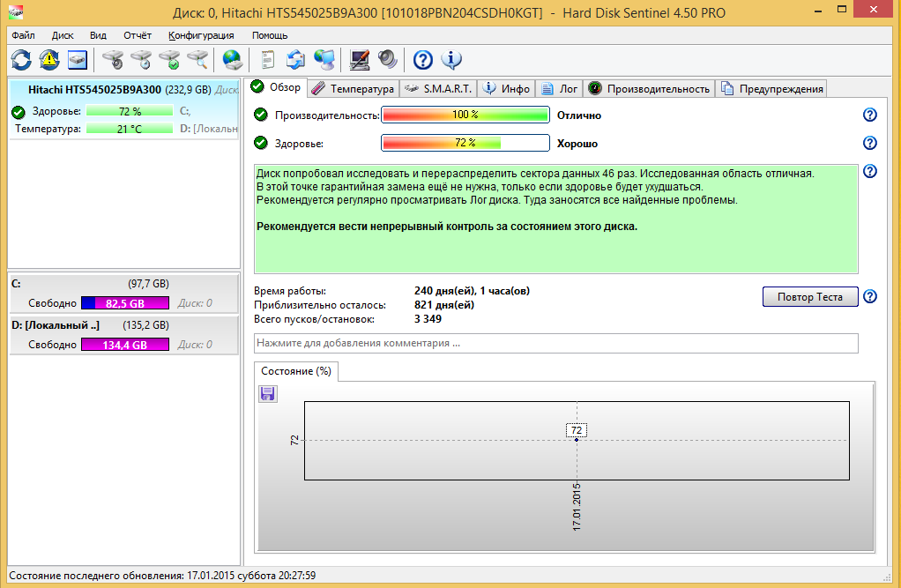Screen dimensions: 901x588
Task: Click the application icon in the title bar
Action: pos(16,11)
